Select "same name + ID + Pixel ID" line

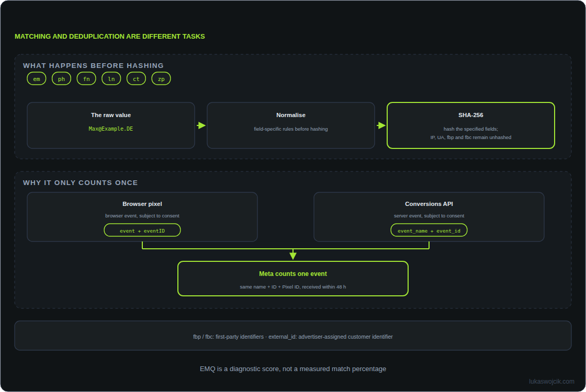click(x=293, y=287)
